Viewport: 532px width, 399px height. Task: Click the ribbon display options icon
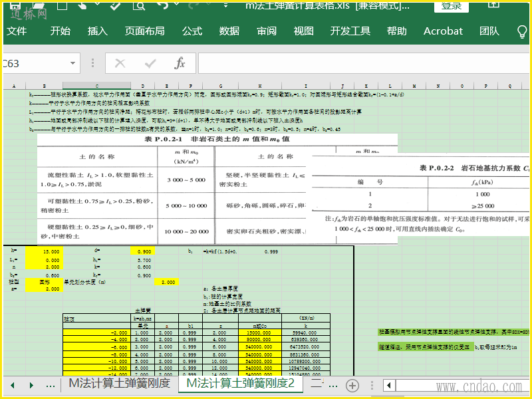(x=493, y=5)
